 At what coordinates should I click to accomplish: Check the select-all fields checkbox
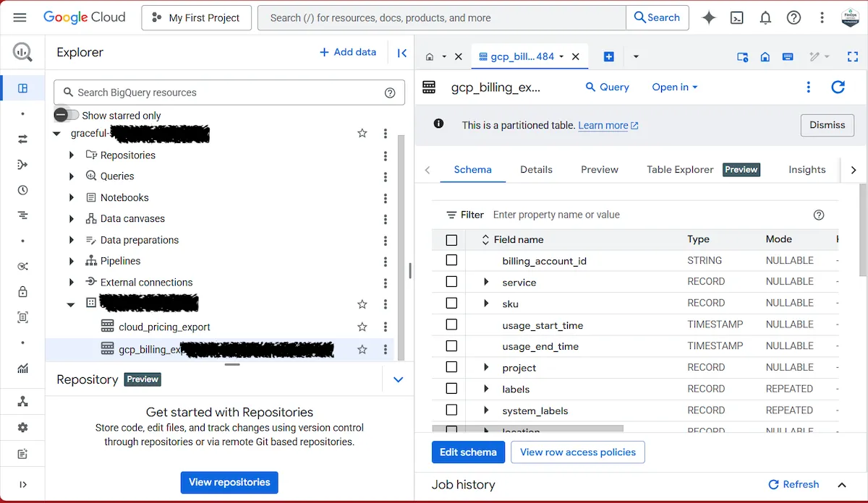coord(451,239)
